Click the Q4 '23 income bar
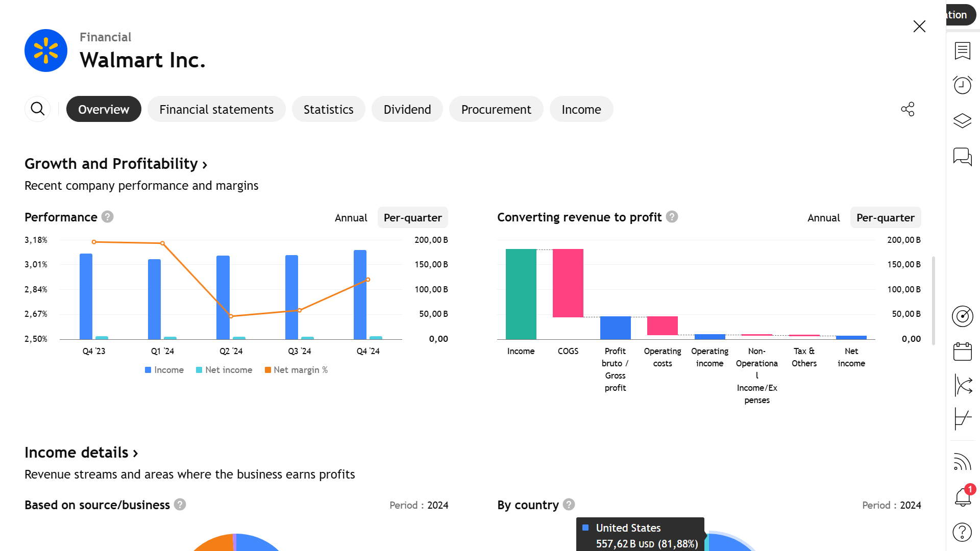This screenshot has width=980, height=551. (86, 296)
